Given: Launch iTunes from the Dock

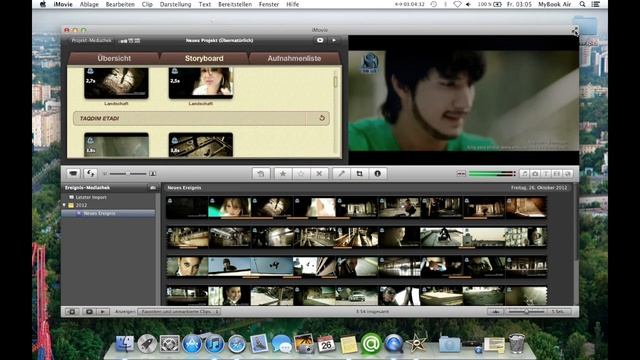Looking at the screenshot, I should pos(214,344).
